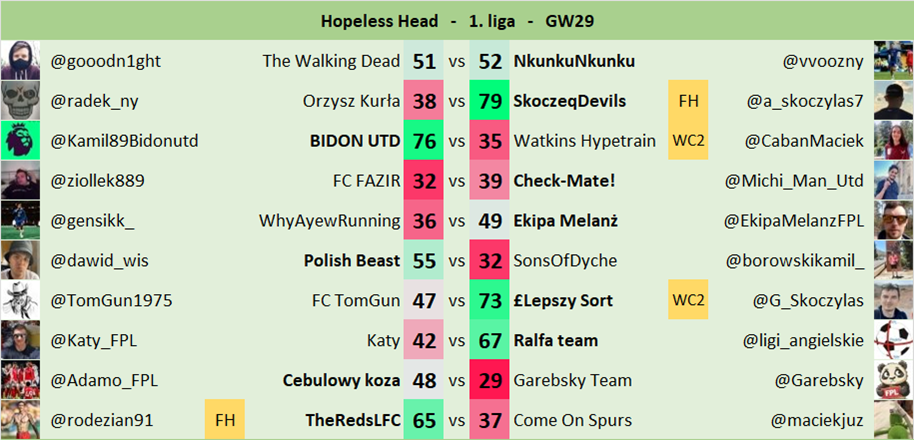This screenshot has width=914, height=440.
Task: Select the SkoczeqDevils team name
Action: click(570, 101)
